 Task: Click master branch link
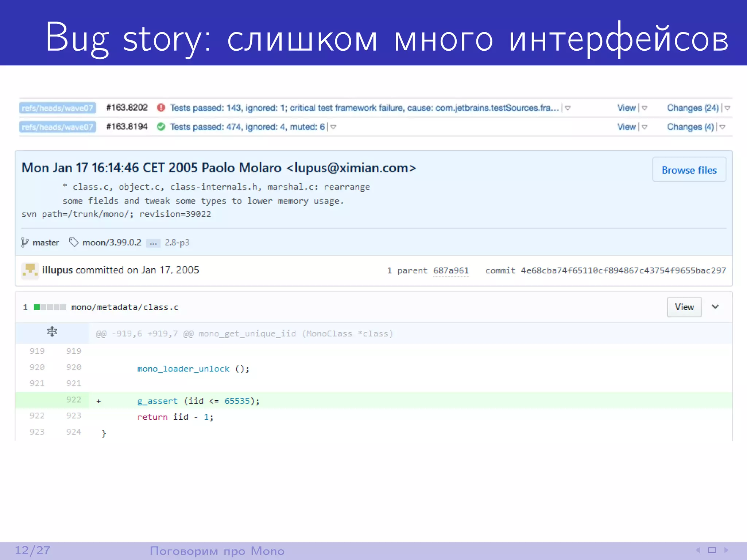(x=46, y=242)
